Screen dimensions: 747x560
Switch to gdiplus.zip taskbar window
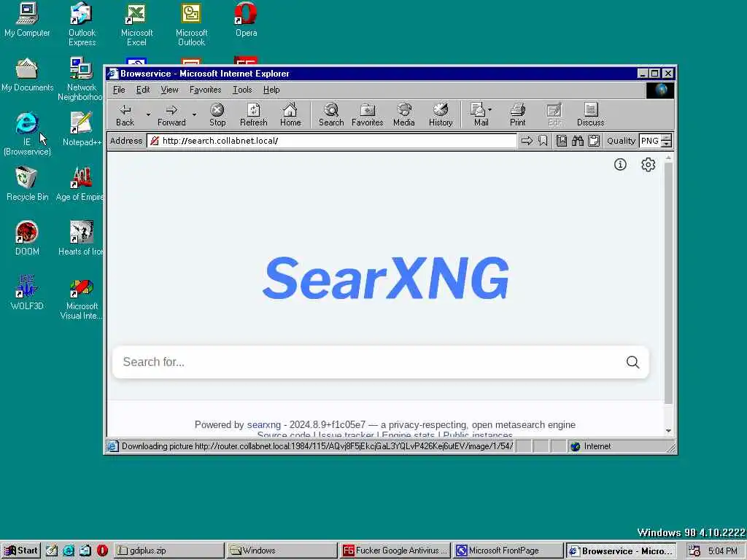169,551
